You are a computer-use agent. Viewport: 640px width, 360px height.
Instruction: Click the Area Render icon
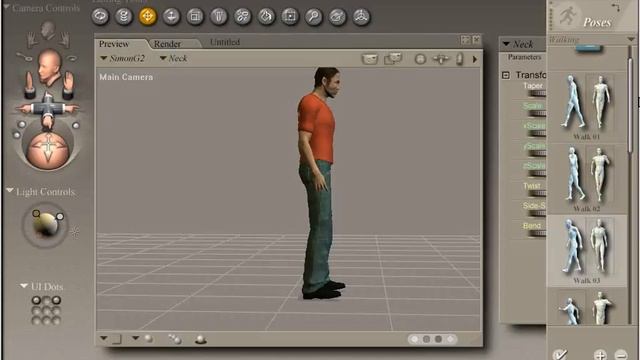pyautogui.click(x=393, y=59)
